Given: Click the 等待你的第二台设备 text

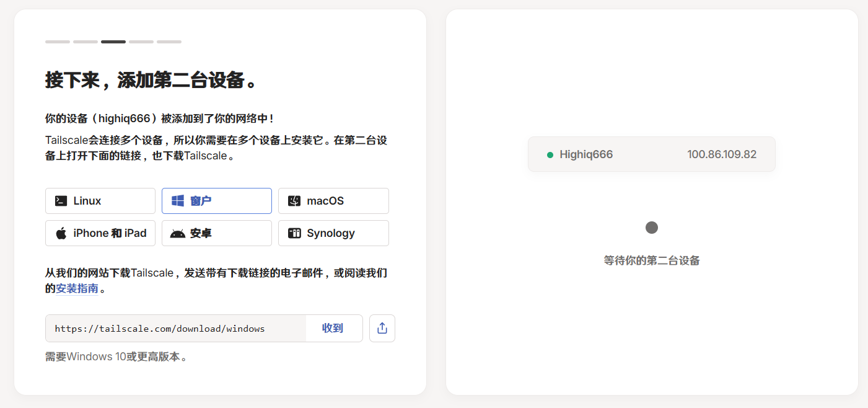Looking at the screenshot, I should 652,260.
